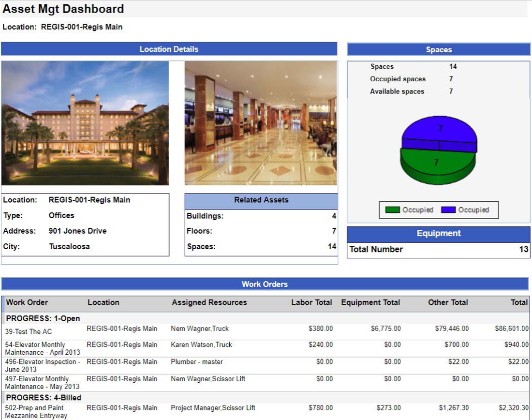Image resolution: width=532 pixels, height=420 pixels.
Task: Select the Equipment Total column header
Action: pyautogui.click(x=370, y=302)
